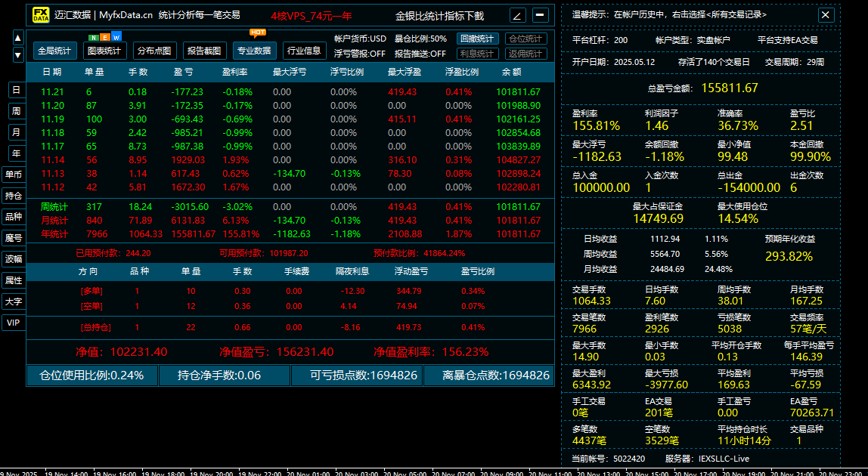Select the 持仓 sidebar button
This screenshot has height=476, width=868.
point(14,196)
